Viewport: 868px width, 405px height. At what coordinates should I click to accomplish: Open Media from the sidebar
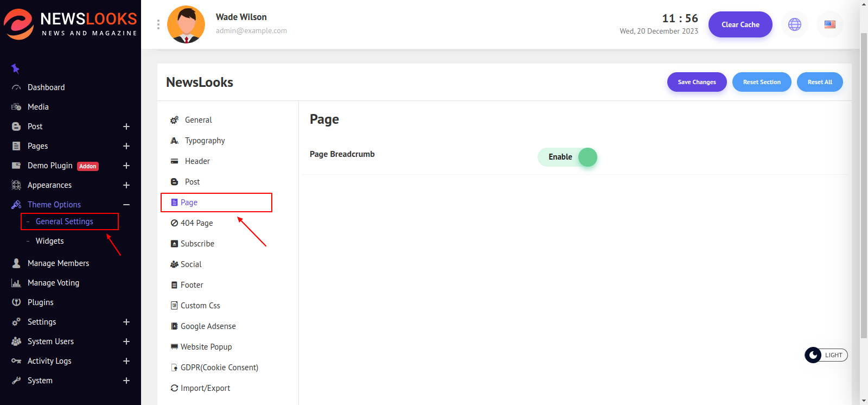pyautogui.click(x=38, y=107)
